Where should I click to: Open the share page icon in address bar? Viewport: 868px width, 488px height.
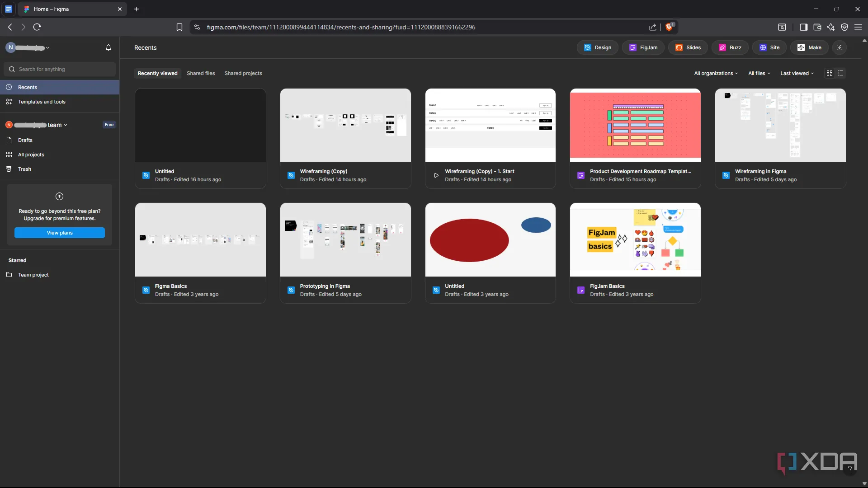(x=652, y=27)
